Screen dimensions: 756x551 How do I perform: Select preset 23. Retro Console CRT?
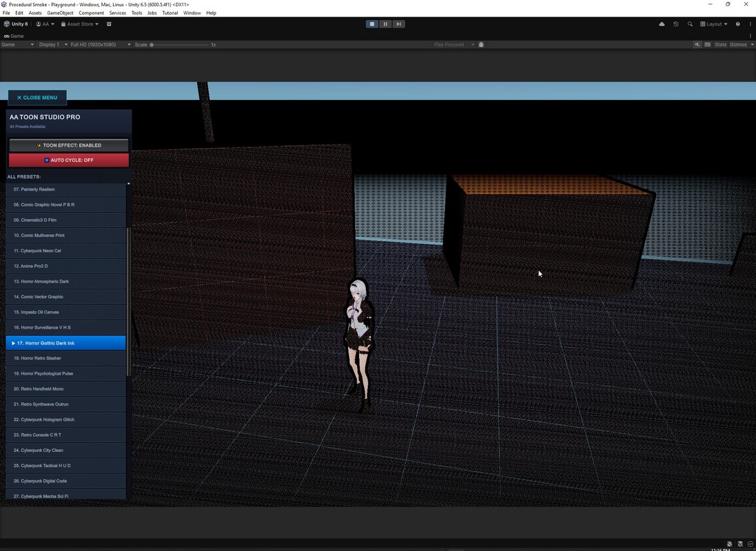(65, 435)
